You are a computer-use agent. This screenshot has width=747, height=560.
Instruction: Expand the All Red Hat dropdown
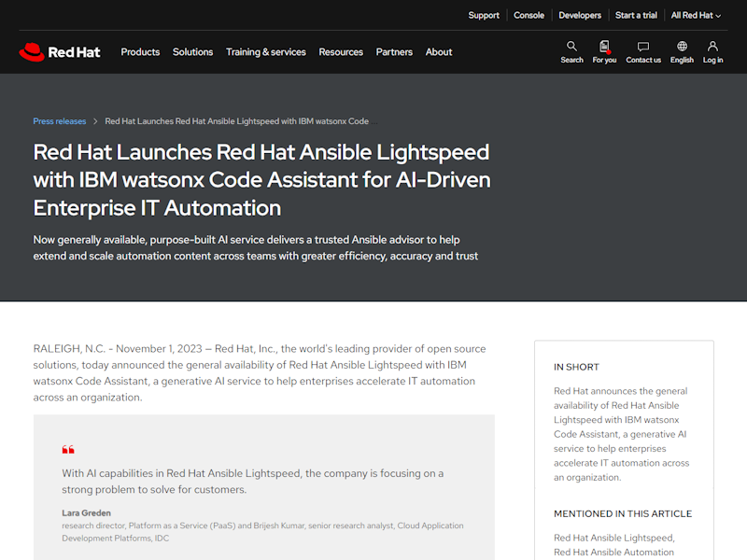tap(695, 15)
